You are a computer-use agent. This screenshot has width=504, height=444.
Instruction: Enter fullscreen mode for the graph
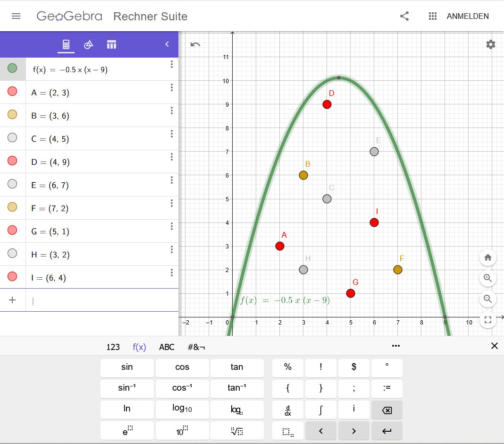coord(488,320)
